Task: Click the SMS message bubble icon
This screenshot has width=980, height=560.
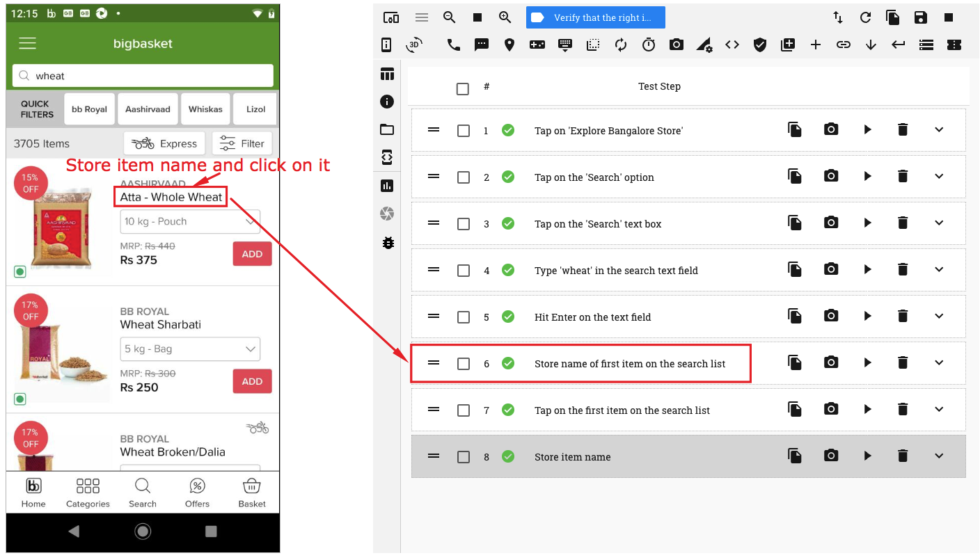Action: (482, 45)
